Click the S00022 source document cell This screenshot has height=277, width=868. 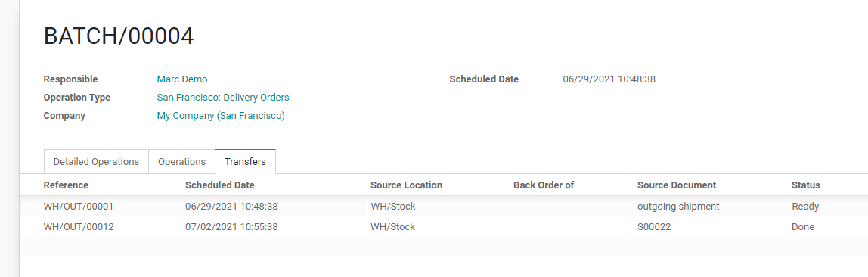pos(654,226)
